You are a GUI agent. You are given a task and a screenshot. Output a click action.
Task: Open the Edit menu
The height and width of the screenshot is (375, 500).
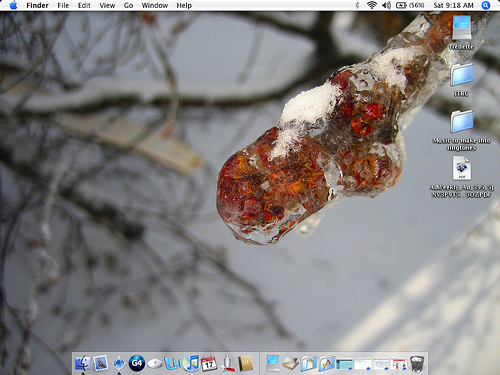(x=84, y=5)
